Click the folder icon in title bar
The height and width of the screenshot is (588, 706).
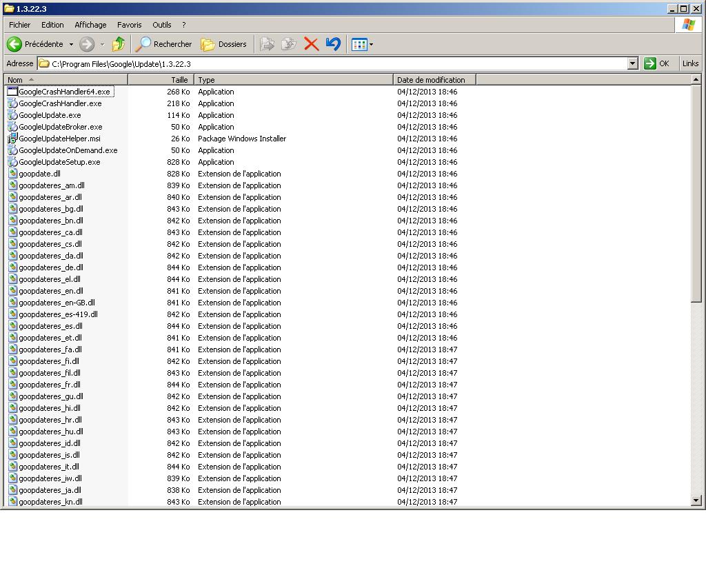pyautogui.click(x=9, y=8)
